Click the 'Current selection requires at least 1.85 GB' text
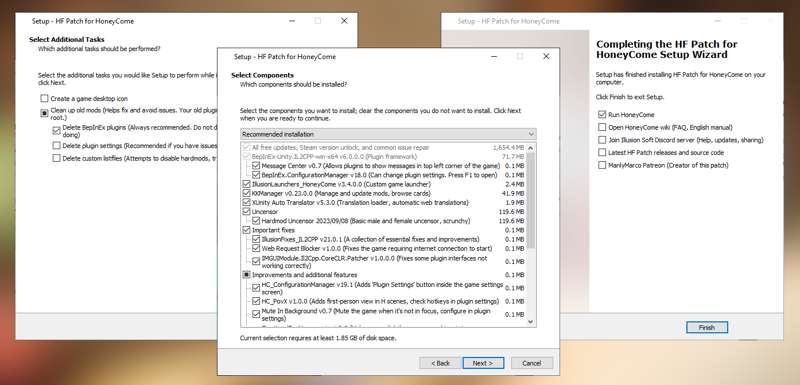The width and height of the screenshot is (800, 385). click(318, 338)
